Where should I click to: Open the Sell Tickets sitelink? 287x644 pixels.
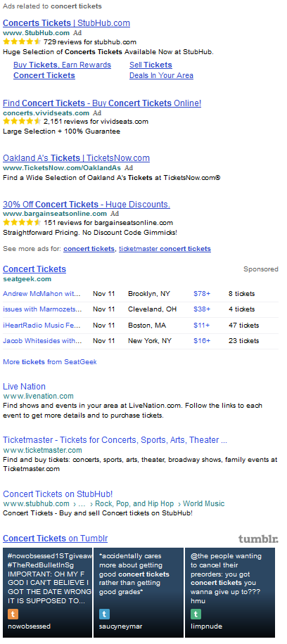(151, 65)
